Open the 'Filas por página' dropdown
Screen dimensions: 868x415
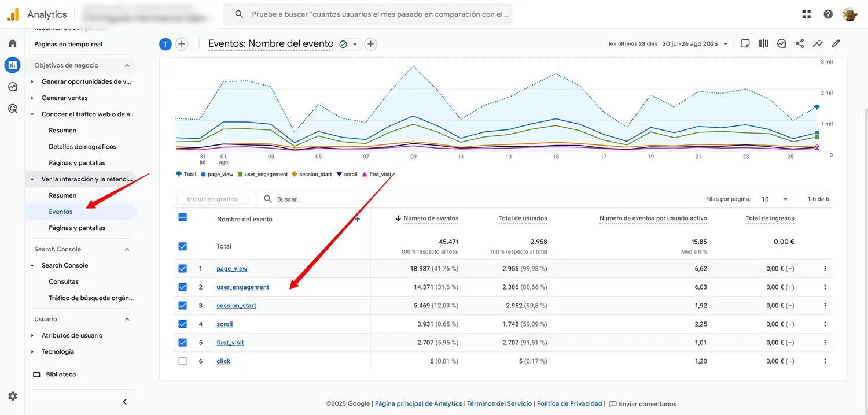770,199
